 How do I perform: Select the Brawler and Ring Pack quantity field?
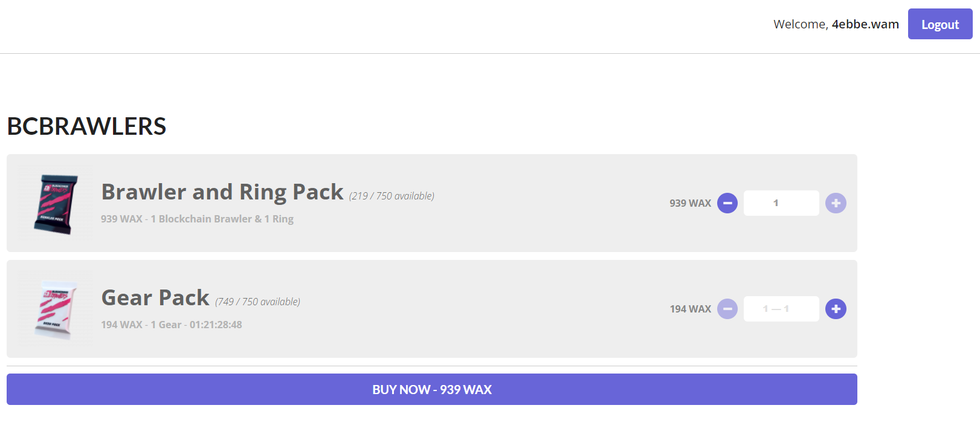coord(781,203)
